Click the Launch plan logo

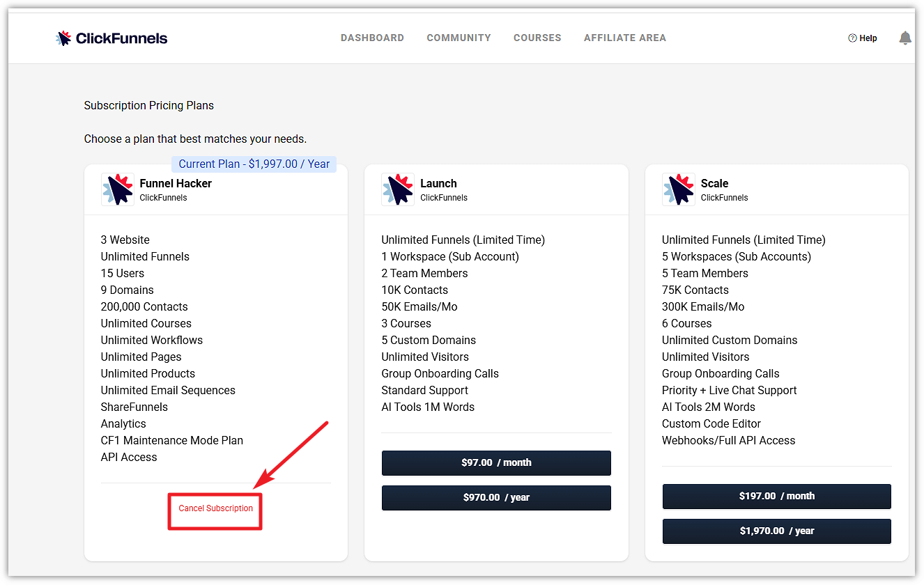pos(398,189)
